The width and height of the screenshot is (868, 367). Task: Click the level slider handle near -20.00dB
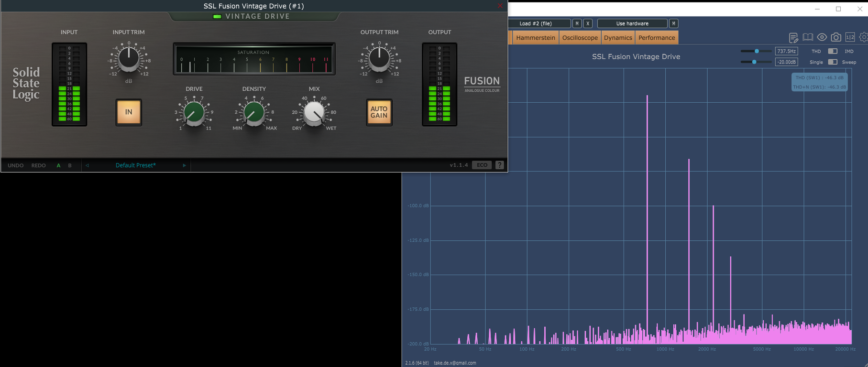point(754,62)
